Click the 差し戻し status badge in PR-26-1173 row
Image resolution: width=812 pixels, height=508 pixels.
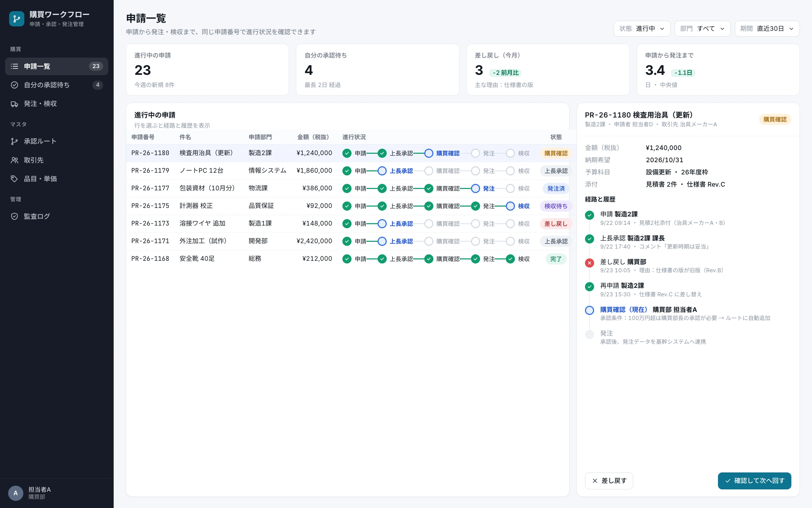tap(556, 224)
